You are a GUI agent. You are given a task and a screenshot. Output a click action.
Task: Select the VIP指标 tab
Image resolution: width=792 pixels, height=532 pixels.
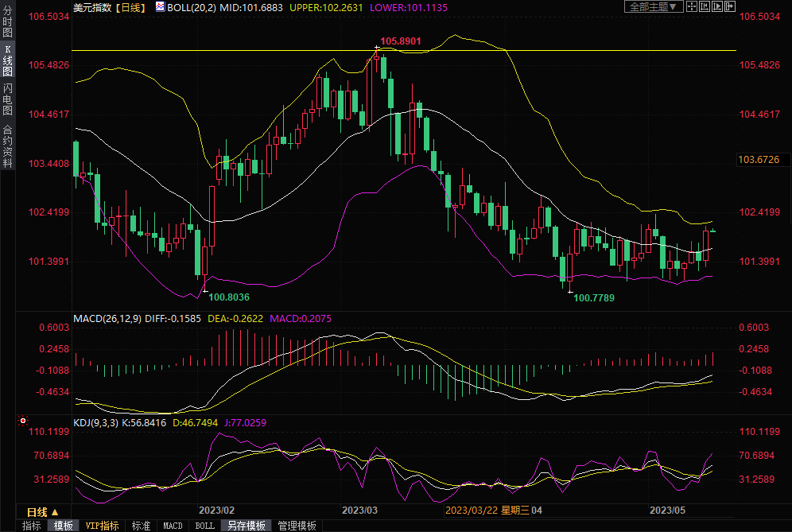click(x=103, y=526)
